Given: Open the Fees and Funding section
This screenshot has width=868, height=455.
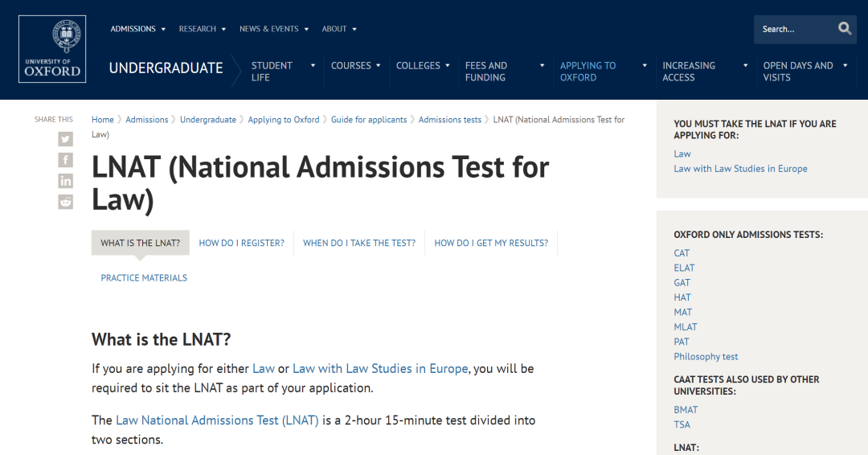Looking at the screenshot, I should point(486,72).
